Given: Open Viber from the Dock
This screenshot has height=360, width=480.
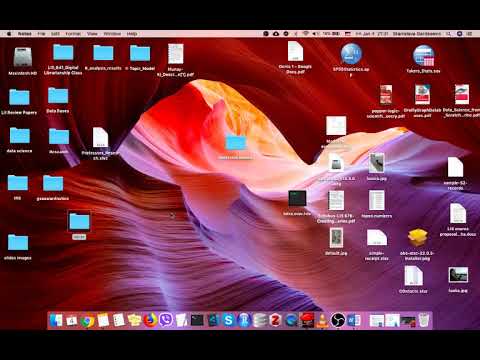Looking at the screenshot, I should (x=166, y=320).
